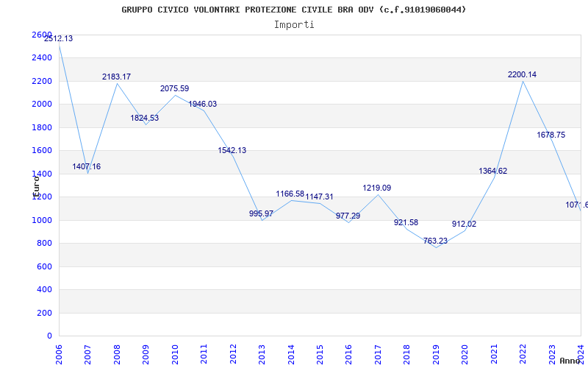The height and width of the screenshot is (368, 588).
Task: Select the 2512.13 data label
Action: (x=59, y=39)
